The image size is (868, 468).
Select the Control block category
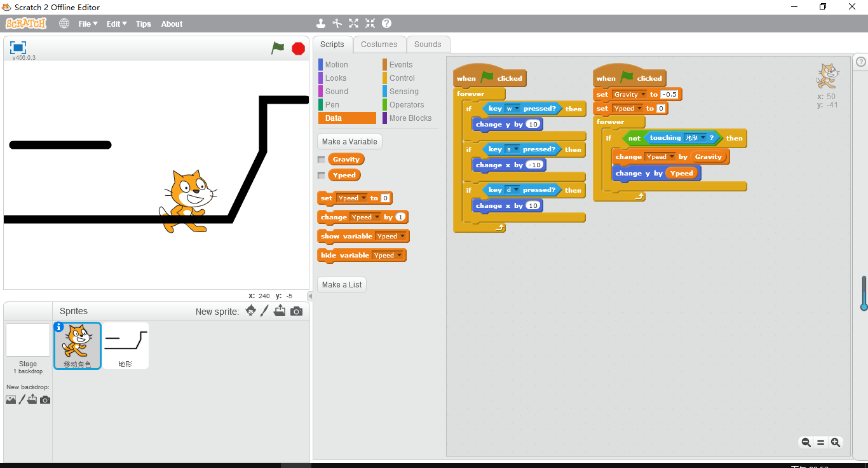tap(402, 78)
